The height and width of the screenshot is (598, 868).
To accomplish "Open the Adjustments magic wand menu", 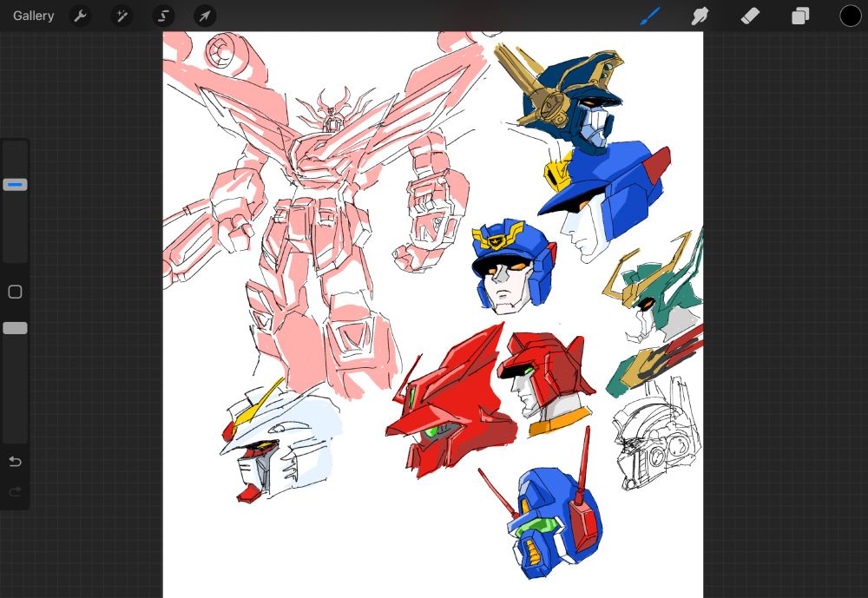I will tap(122, 16).
